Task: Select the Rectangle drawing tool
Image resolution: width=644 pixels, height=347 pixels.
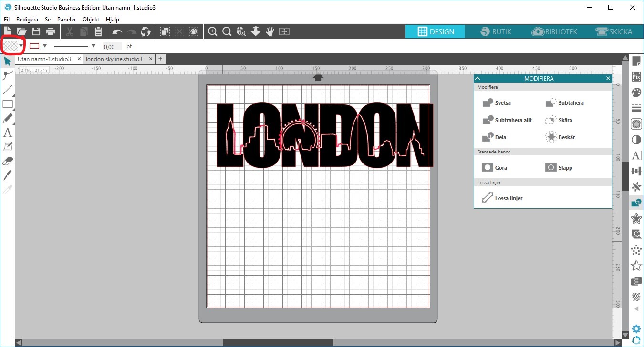Action: point(8,104)
